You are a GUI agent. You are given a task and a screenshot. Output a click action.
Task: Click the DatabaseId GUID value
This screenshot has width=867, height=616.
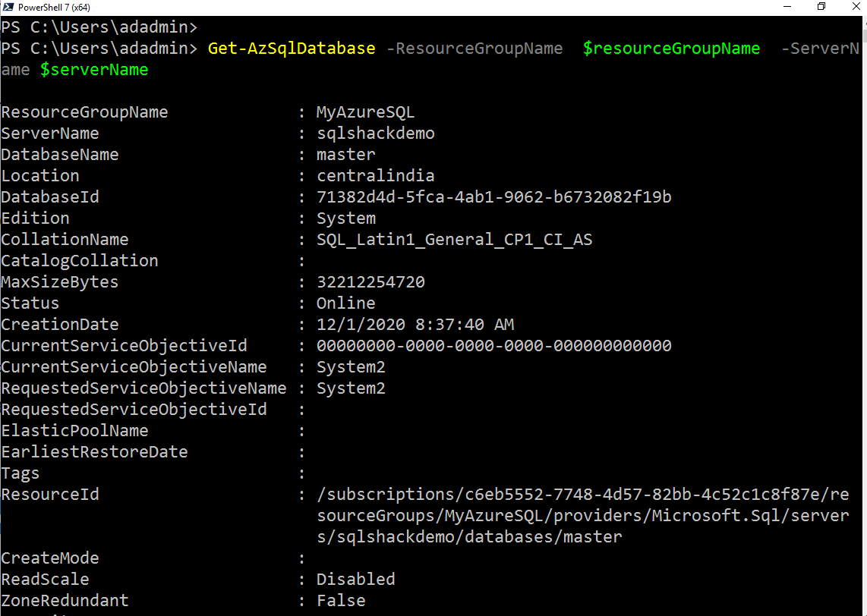[493, 197]
